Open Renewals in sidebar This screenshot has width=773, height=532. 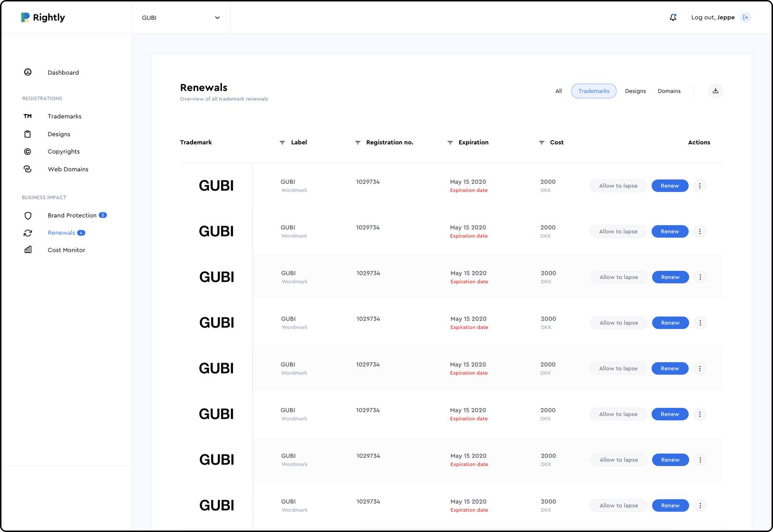[x=61, y=233]
